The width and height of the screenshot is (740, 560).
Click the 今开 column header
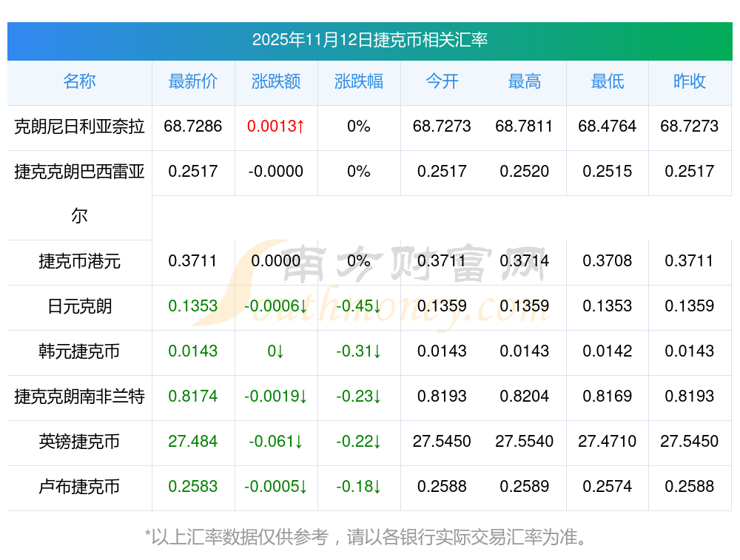(x=442, y=81)
